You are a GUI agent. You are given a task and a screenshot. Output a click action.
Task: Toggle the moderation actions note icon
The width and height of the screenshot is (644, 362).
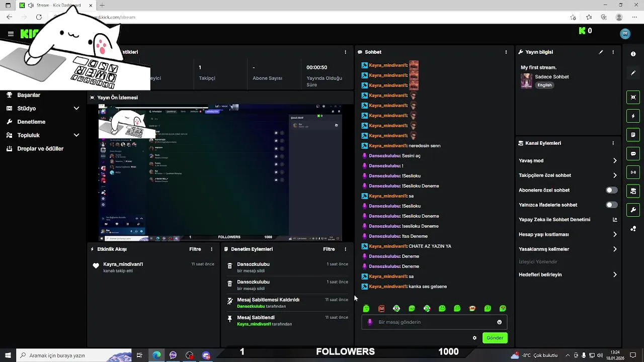633,135
